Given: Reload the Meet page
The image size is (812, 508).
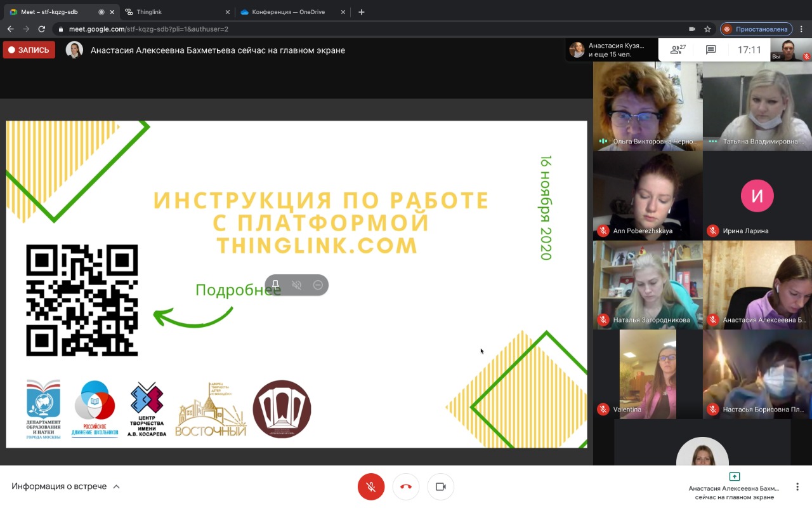Looking at the screenshot, I should tap(42, 29).
